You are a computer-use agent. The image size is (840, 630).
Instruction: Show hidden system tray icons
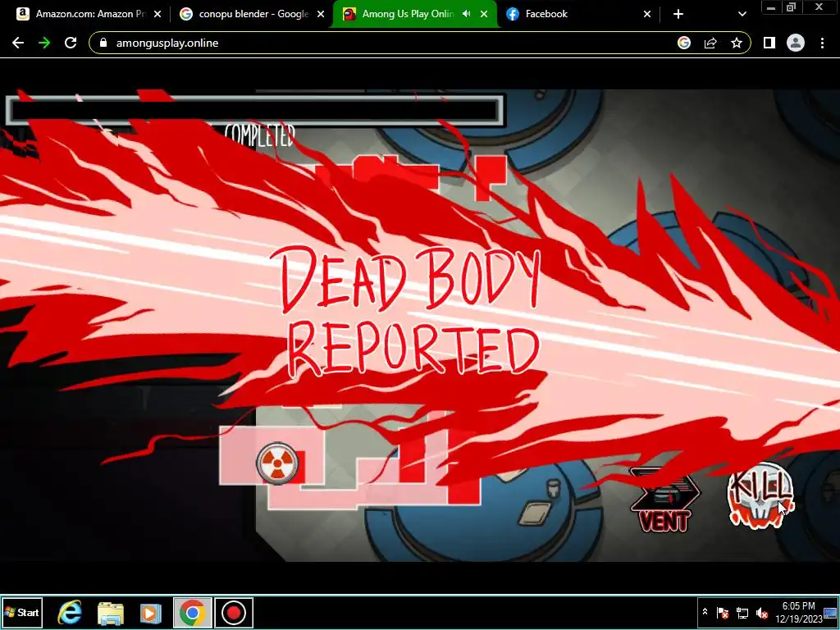click(705, 612)
